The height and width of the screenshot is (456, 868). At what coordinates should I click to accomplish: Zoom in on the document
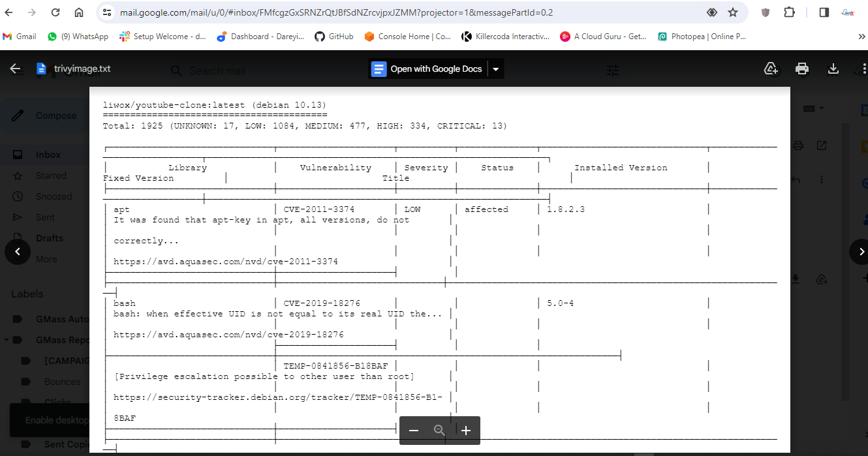click(x=465, y=431)
